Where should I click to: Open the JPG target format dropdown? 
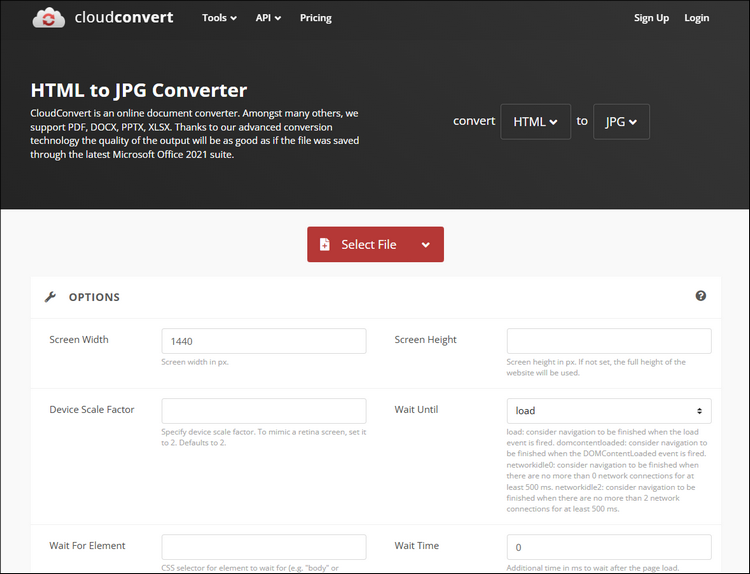pos(621,121)
